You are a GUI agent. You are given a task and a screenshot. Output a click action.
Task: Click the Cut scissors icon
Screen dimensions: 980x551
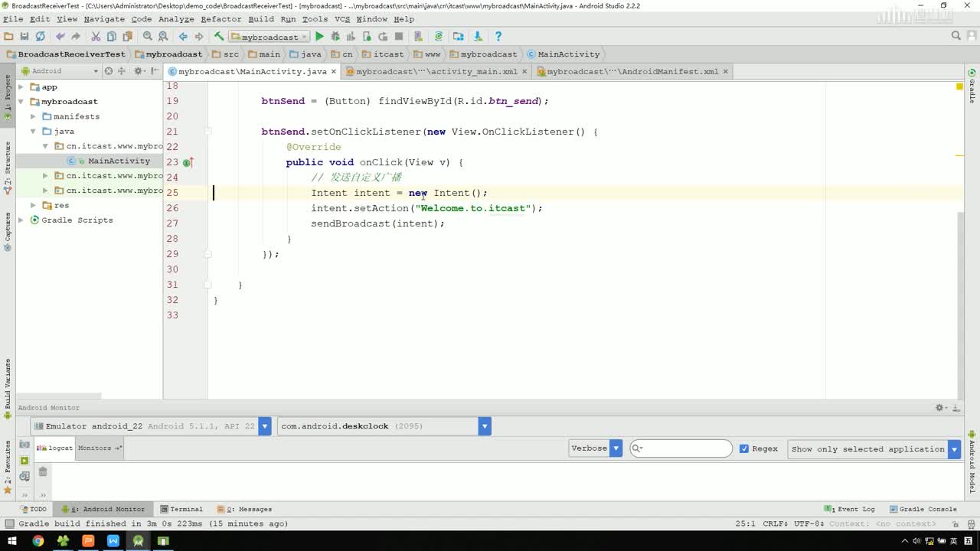96,36
